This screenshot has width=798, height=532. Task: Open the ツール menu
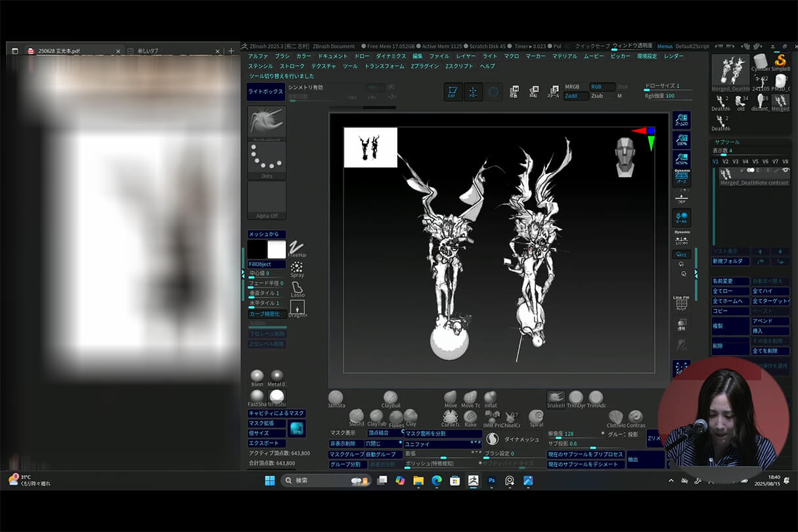tap(350, 66)
